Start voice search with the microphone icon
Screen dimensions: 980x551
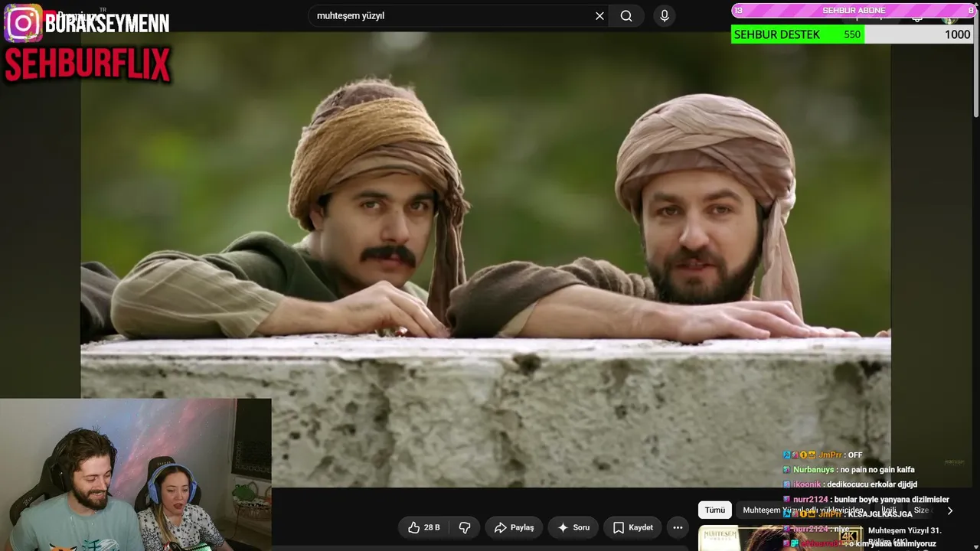point(665,16)
